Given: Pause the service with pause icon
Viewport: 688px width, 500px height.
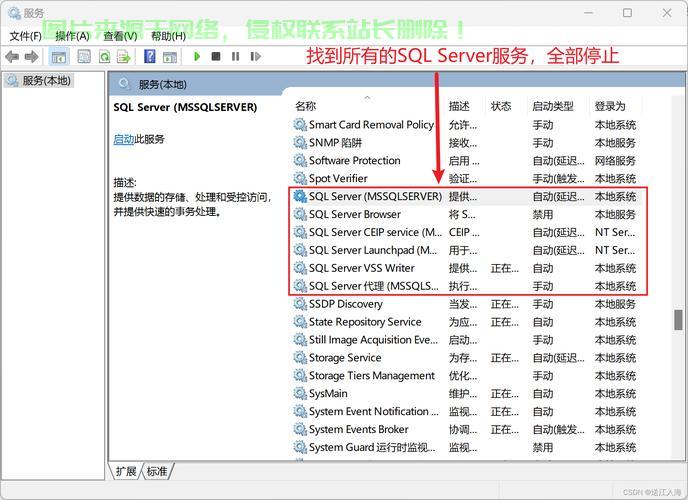Looking at the screenshot, I should [x=236, y=56].
